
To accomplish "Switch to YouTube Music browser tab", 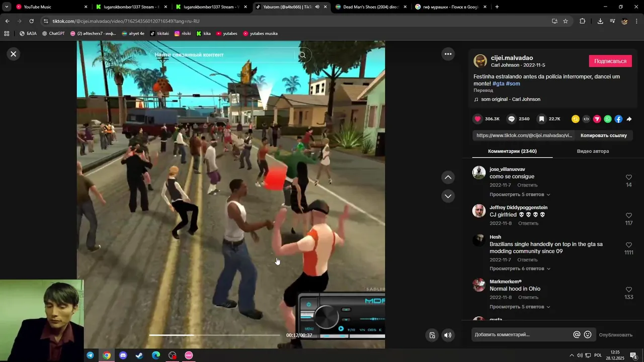I will coord(51,7).
